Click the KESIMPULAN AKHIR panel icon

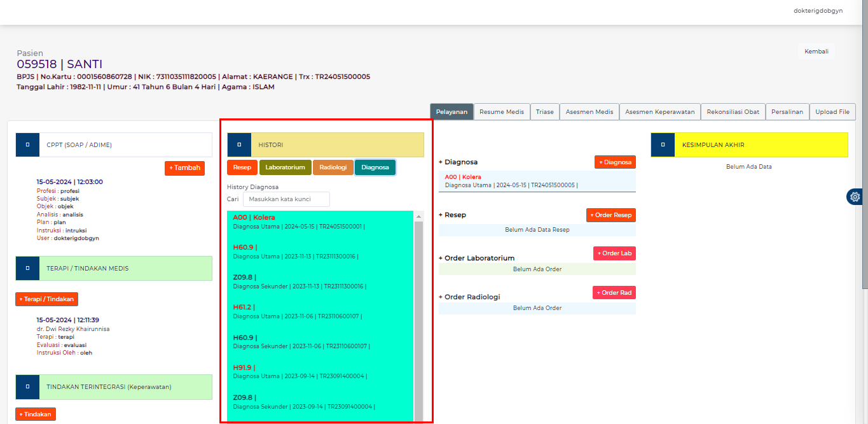click(662, 145)
